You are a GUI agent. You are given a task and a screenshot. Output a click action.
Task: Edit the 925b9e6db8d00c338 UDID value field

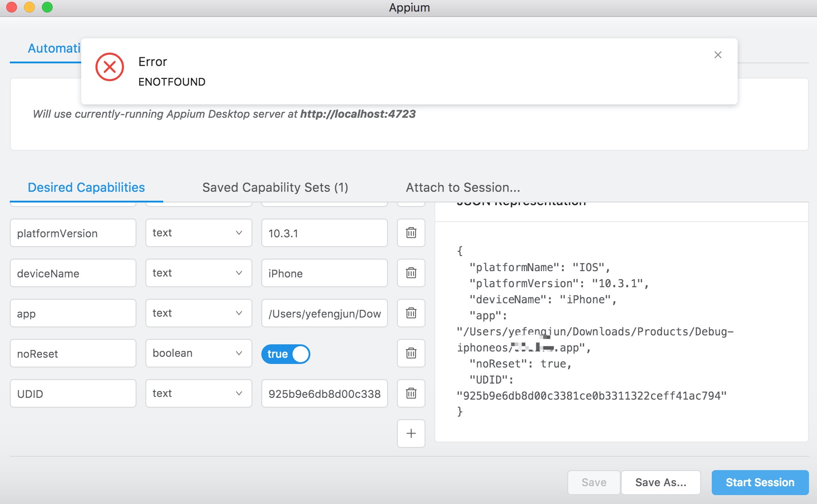[x=324, y=393]
